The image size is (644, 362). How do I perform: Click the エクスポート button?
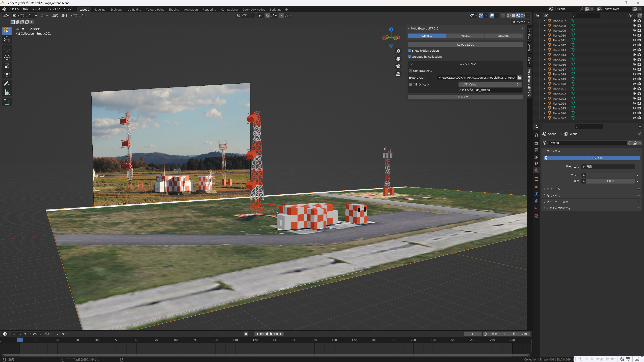(x=465, y=97)
